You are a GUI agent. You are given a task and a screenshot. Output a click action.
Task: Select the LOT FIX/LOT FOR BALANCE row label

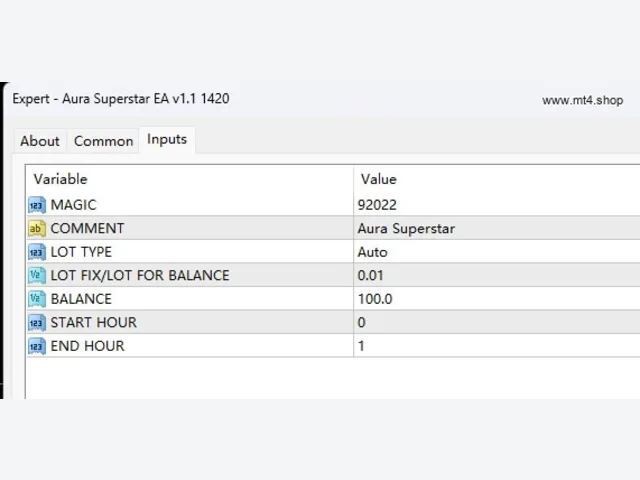140,276
